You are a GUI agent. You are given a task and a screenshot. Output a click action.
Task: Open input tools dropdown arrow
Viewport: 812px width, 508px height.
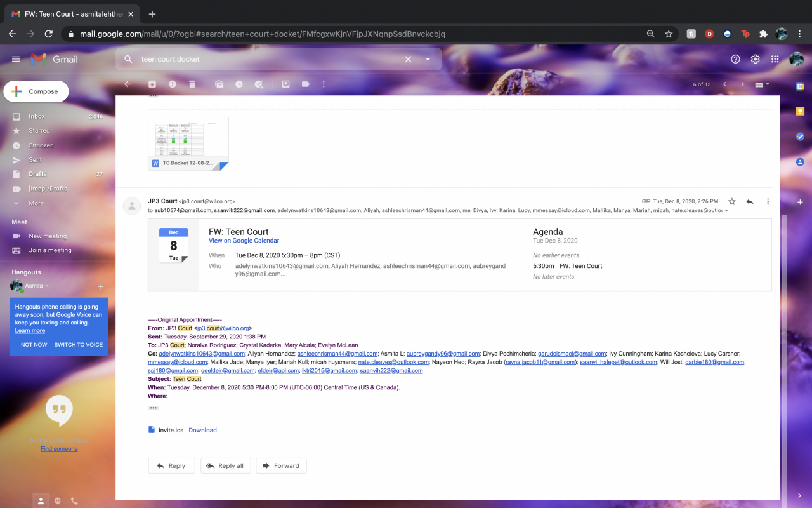click(768, 84)
